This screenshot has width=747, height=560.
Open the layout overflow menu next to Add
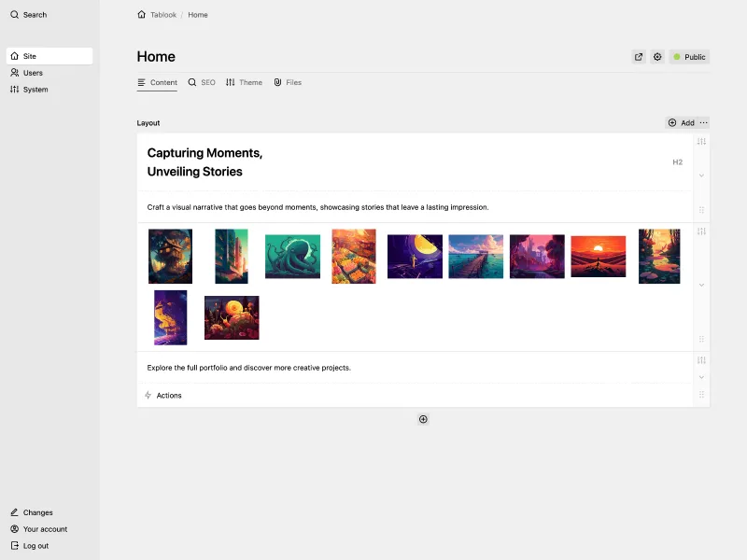coord(702,122)
